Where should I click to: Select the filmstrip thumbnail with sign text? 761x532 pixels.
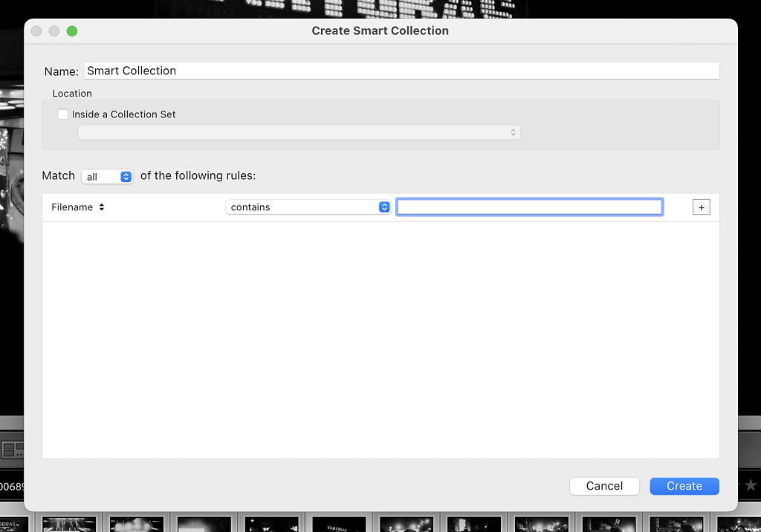click(339, 524)
